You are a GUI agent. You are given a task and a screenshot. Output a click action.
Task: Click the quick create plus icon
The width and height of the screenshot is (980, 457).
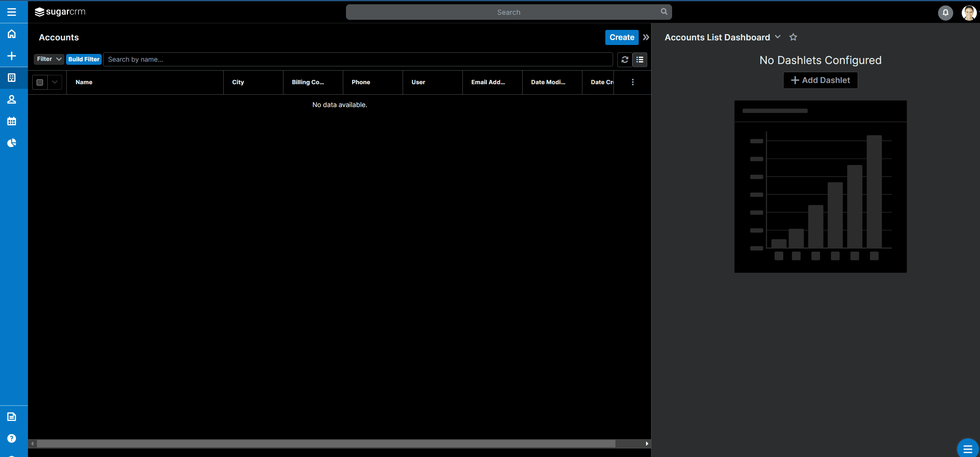coord(12,56)
